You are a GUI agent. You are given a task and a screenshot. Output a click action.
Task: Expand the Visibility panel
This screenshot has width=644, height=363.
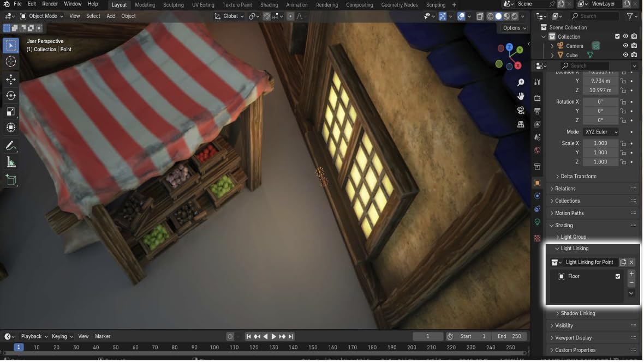coord(563,326)
